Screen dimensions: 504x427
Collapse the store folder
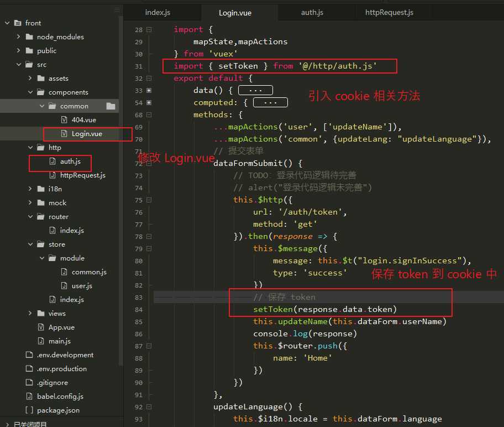[30, 244]
